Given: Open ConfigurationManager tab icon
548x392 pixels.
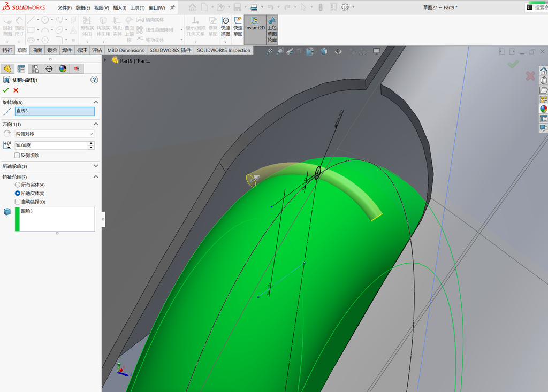Looking at the screenshot, I should [35, 69].
